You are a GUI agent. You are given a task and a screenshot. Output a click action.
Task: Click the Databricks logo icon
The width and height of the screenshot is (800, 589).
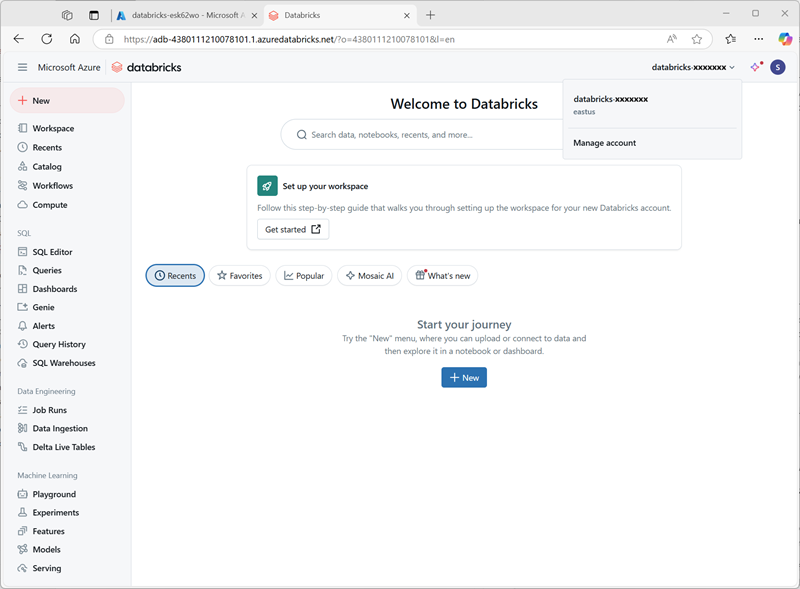click(117, 67)
